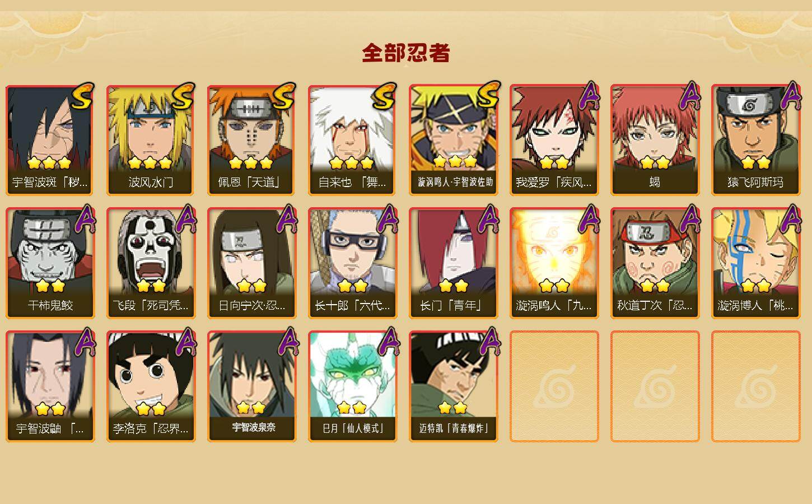The width and height of the screenshot is (812, 504).
Task: Pick the 蝎 character card
Action: pyautogui.click(x=655, y=140)
